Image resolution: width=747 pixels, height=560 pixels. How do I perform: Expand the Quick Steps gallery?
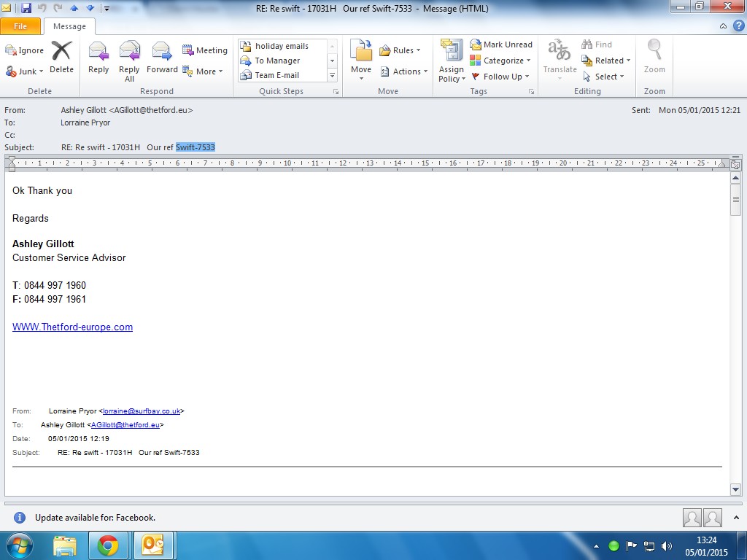[x=333, y=76]
